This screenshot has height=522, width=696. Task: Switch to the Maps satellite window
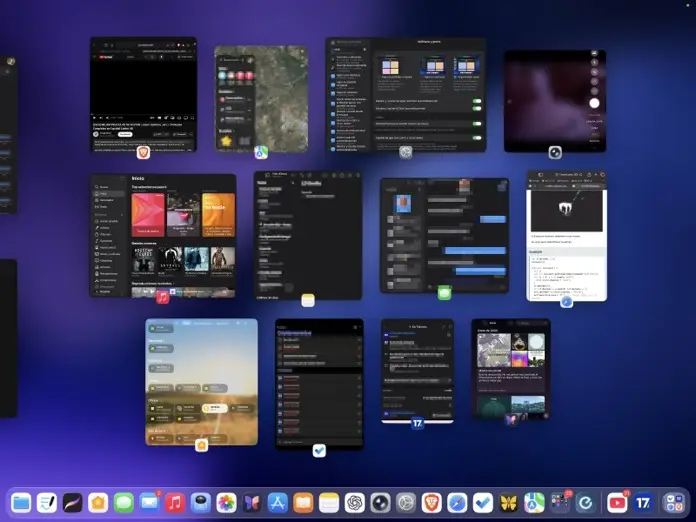pyautogui.click(x=261, y=98)
